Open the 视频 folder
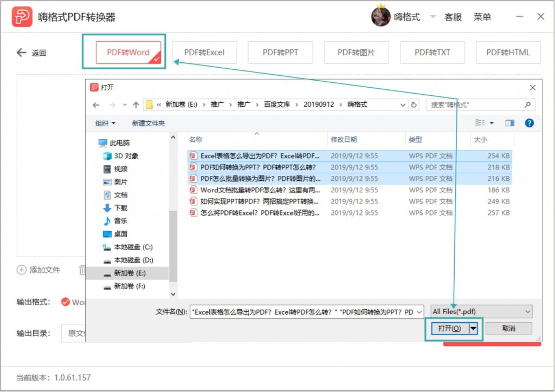Image resolution: width=555 pixels, height=392 pixels. pos(115,169)
